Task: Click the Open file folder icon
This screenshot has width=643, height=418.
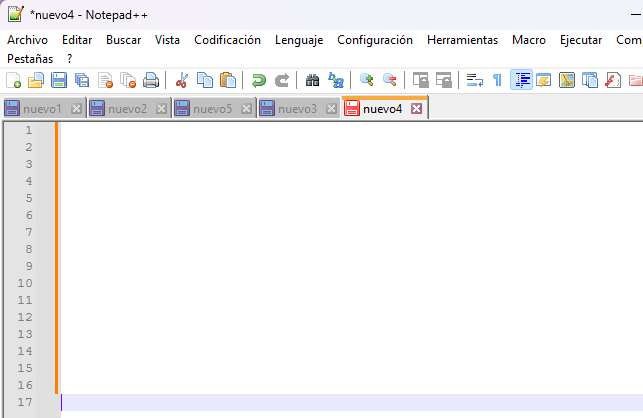Action: (36, 80)
